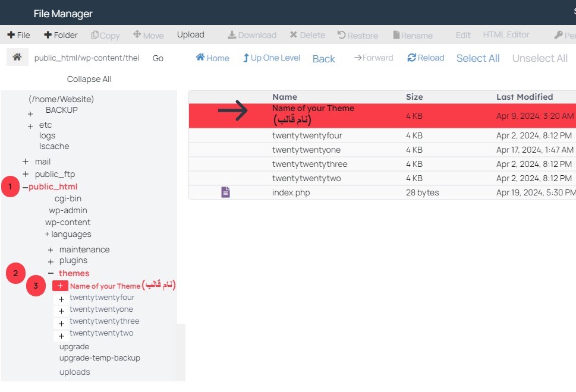576x392 pixels.
Task: Open the Upload toolbar option
Action: pyautogui.click(x=190, y=35)
